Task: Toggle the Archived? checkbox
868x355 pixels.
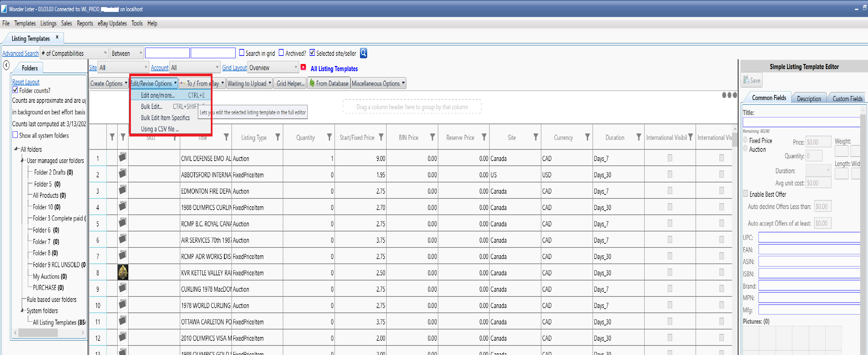Action: click(281, 52)
